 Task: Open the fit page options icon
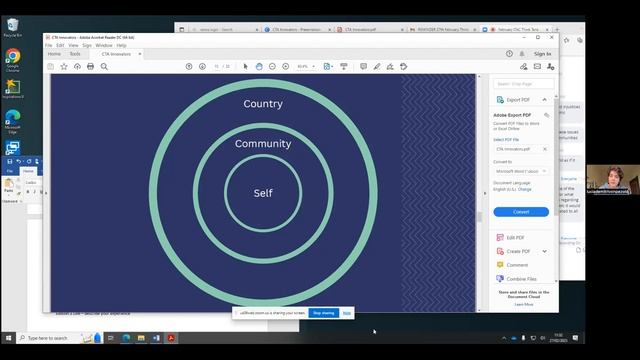328,67
